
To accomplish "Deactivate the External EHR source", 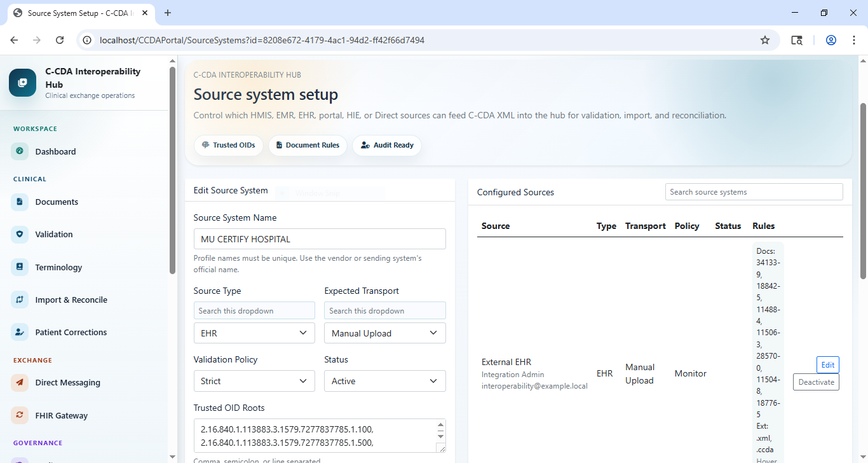I will (x=816, y=382).
